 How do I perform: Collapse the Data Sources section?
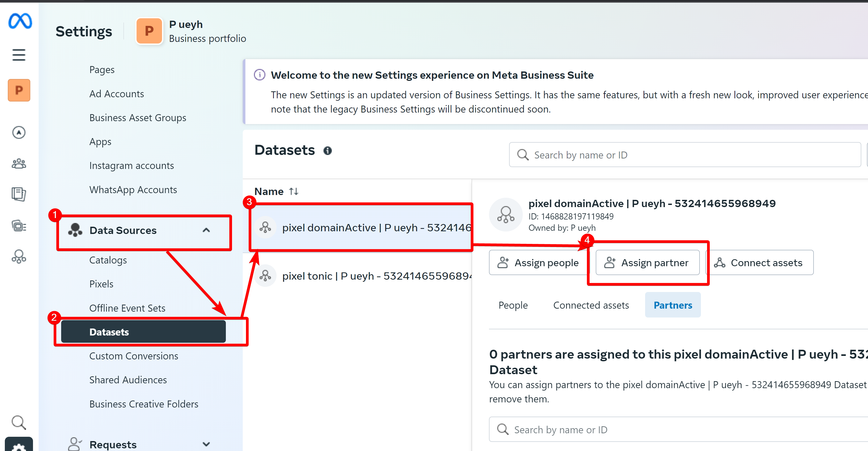206,230
